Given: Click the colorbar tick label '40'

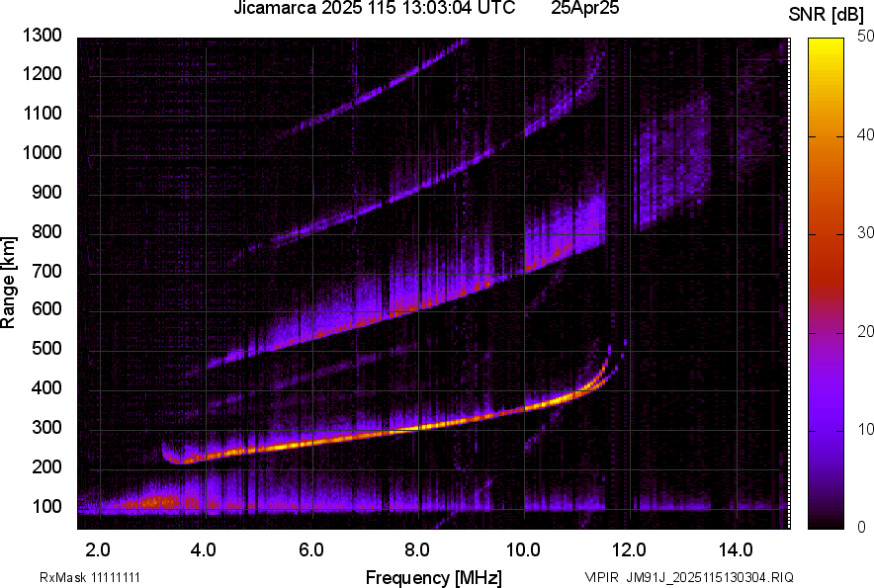Looking at the screenshot, I should point(865,135).
